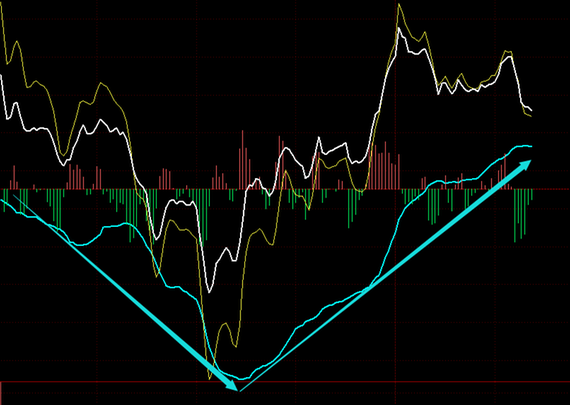Click the white line's starting point at left edge

1,76
